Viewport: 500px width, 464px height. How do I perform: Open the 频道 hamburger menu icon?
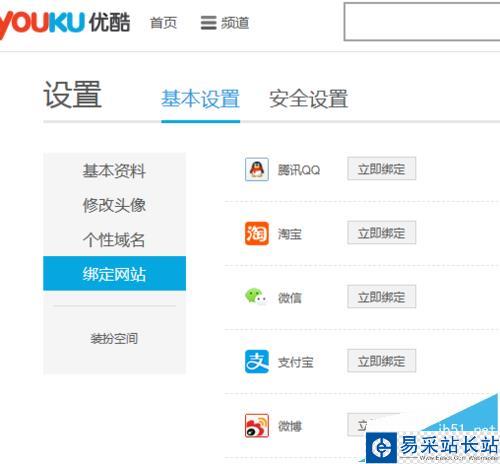point(209,23)
